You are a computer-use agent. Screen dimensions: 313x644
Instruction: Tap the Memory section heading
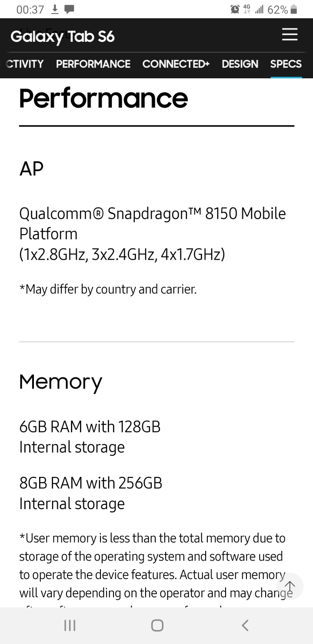point(61,382)
